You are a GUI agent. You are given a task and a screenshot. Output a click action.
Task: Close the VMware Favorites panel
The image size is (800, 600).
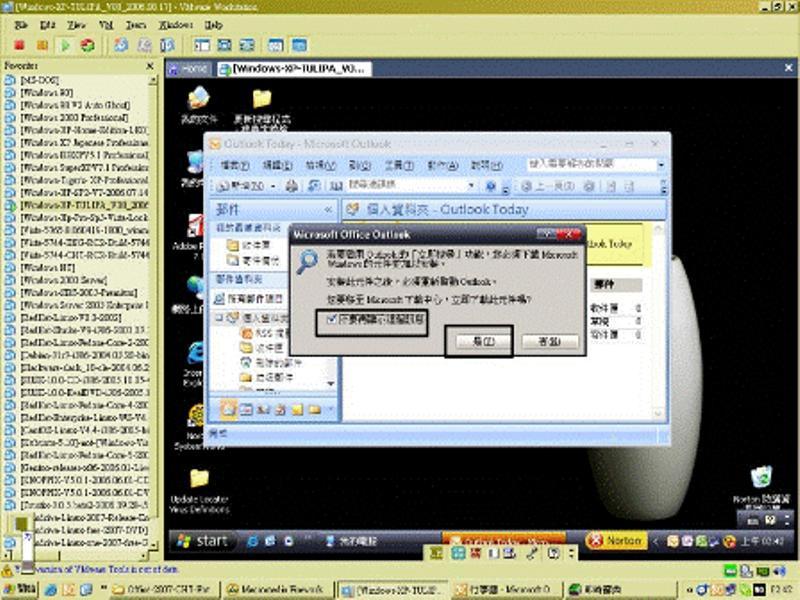150,66
